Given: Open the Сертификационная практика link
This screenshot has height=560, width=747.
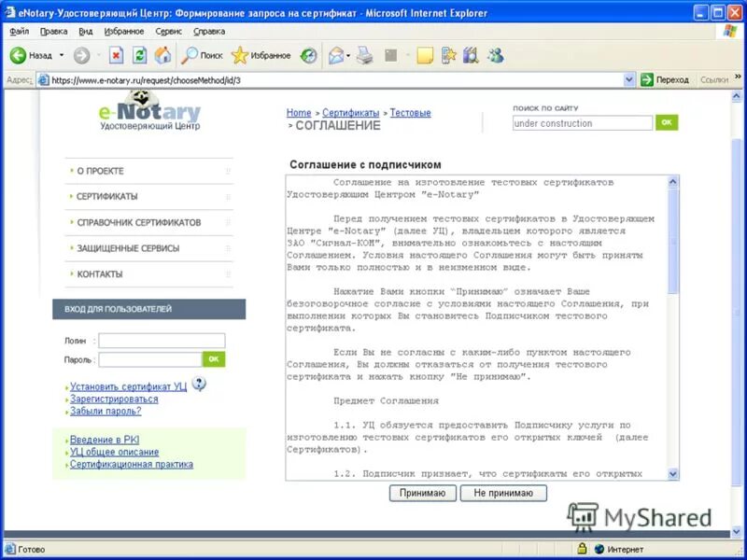Looking at the screenshot, I should (x=132, y=464).
